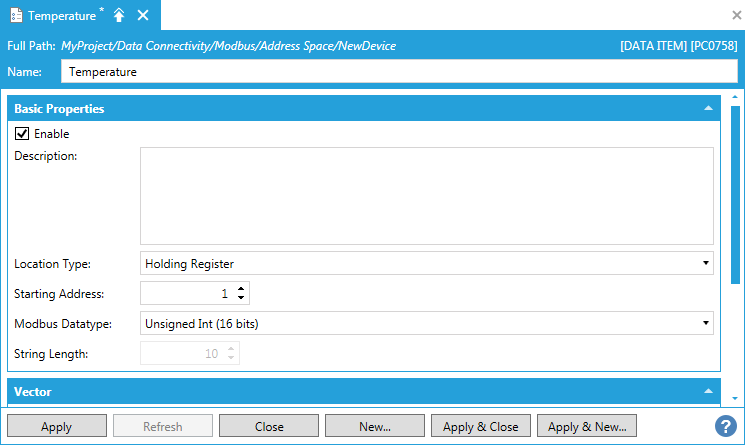This screenshot has height=445, width=745.
Task: Uncheck the Enable checkbox
Action: coord(22,133)
